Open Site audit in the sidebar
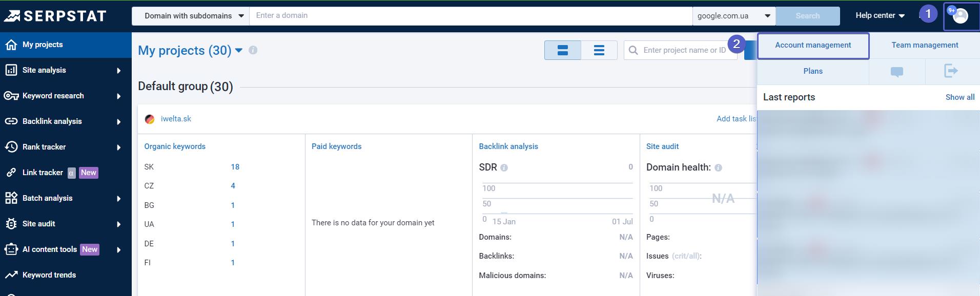Image resolution: width=980 pixels, height=296 pixels. click(66, 224)
